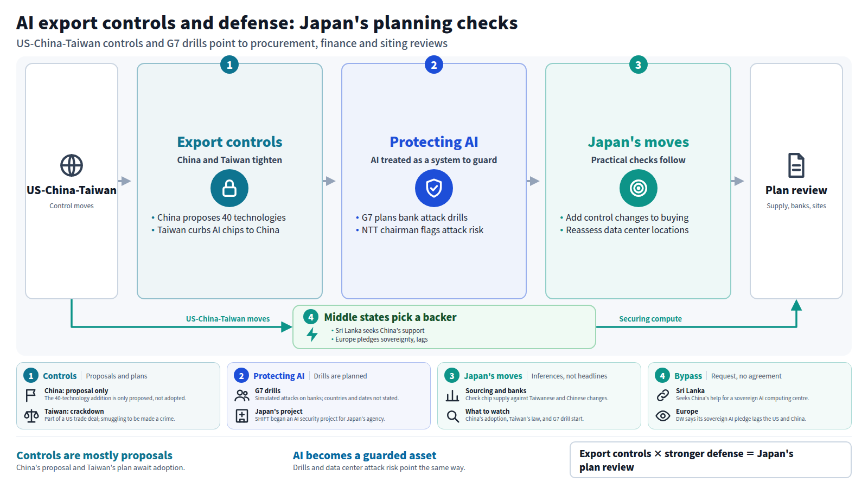
Task: Click the scales icon beside Taiwan: crackdown
Action: coord(31,416)
